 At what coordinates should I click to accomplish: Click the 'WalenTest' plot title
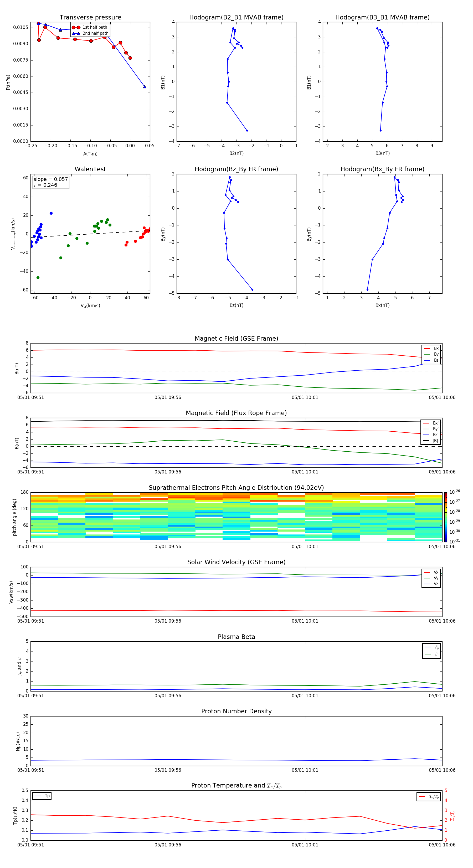point(90,169)
